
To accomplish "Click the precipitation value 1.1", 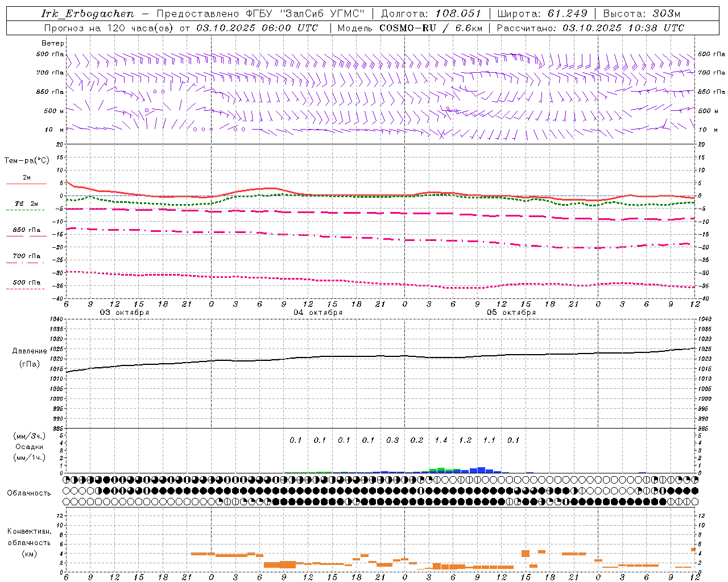I will tap(490, 440).
